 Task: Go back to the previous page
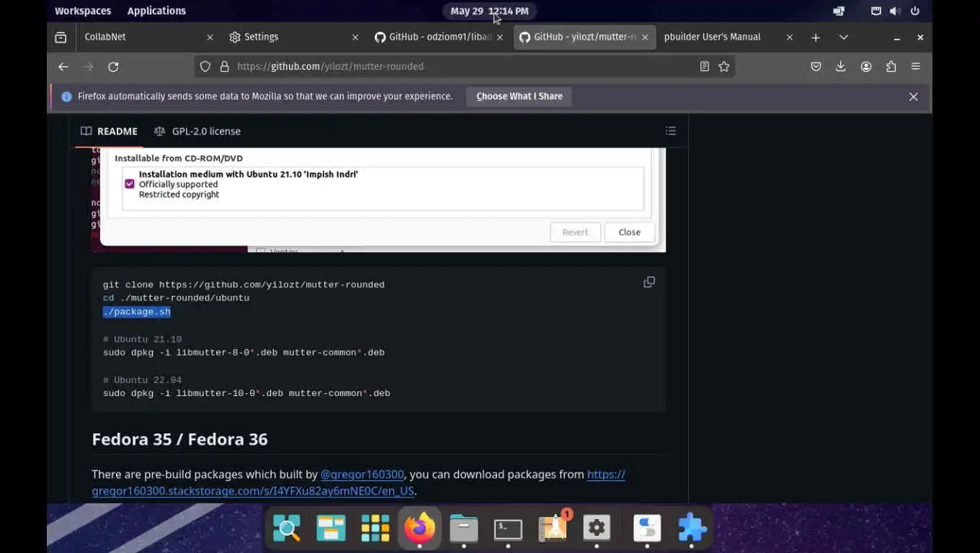63,66
